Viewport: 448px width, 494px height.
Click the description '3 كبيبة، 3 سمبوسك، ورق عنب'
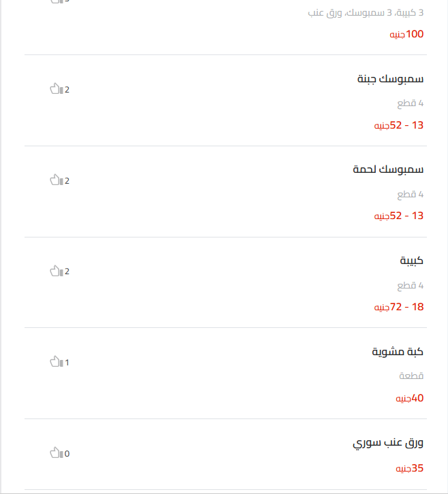coord(366,13)
